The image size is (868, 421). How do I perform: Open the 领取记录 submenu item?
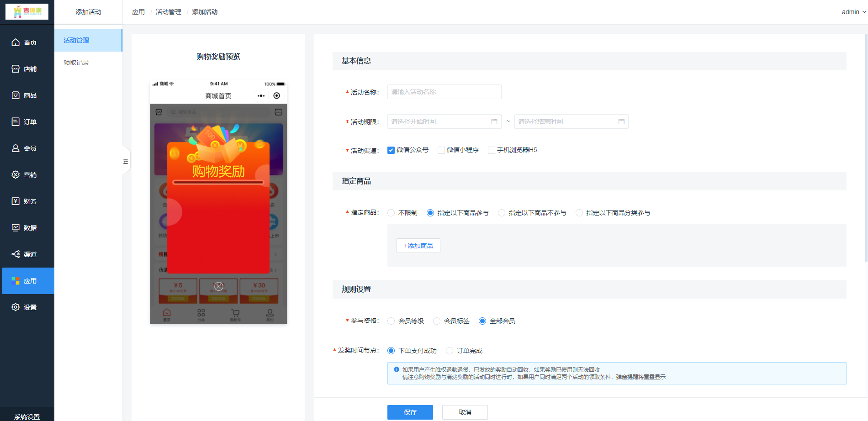(88, 63)
